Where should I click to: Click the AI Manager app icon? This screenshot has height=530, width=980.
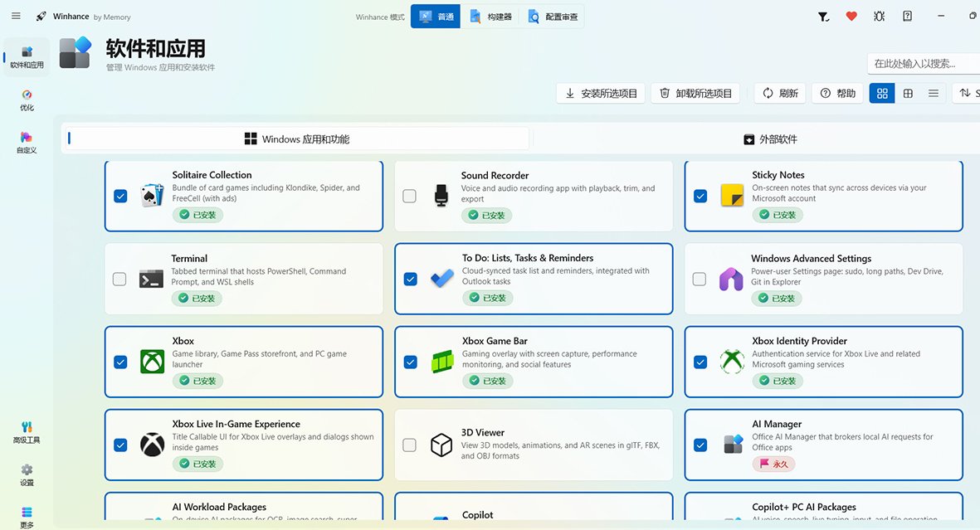[x=733, y=444]
